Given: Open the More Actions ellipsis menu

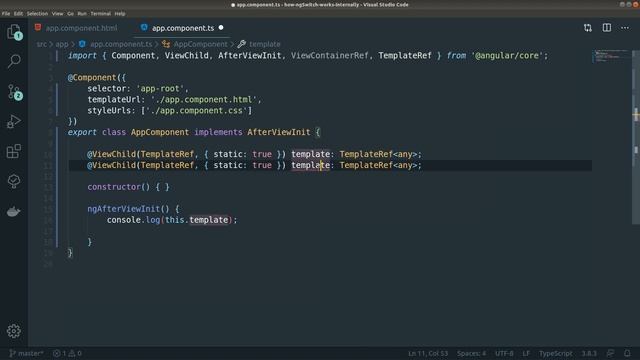Looking at the screenshot, I should [625, 28].
